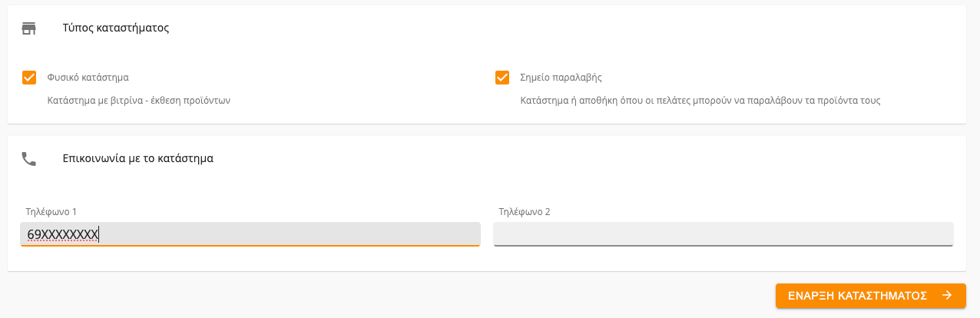
Task: Click the arrow icon in ΕΝΑΡΞΗ ΚΑΤΑΣΤΗΜΑΤΟΣ button
Action: [947, 295]
